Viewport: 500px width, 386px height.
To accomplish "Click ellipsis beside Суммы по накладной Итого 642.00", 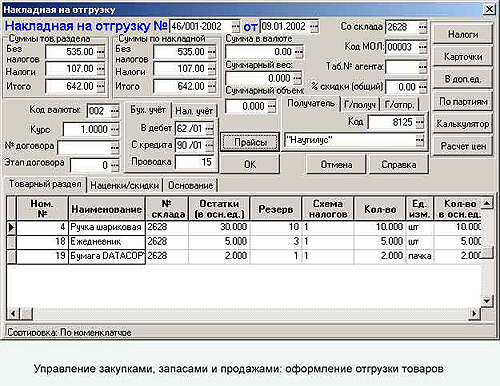I will point(211,87).
